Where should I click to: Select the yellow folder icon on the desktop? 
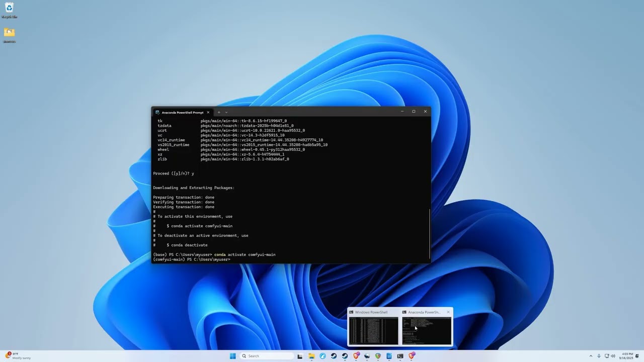[9, 35]
